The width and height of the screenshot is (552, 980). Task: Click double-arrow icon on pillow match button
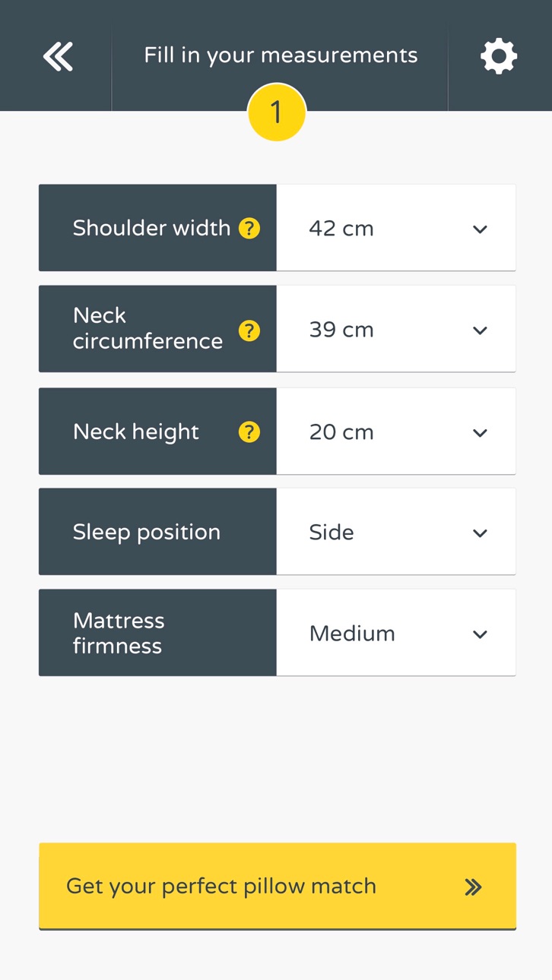(473, 887)
